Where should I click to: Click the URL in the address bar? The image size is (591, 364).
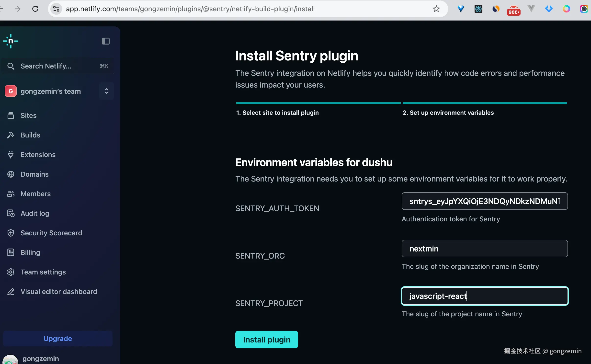point(190,9)
